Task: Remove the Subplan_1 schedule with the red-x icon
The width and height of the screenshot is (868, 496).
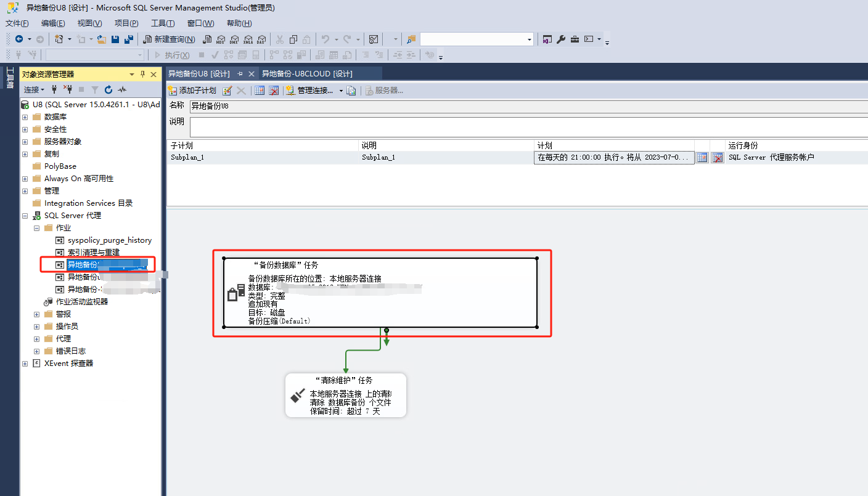Action: pyautogui.click(x=717, y=158)
